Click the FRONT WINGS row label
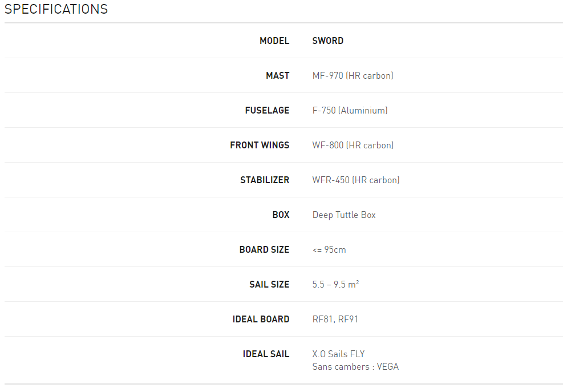 point(260,146)
